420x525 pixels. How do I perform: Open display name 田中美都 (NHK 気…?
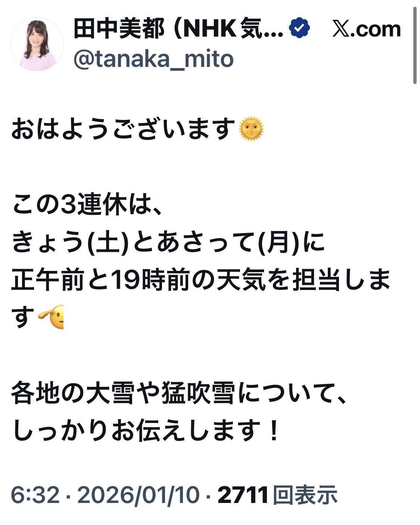pyautogui.click(x=178, y=29)
